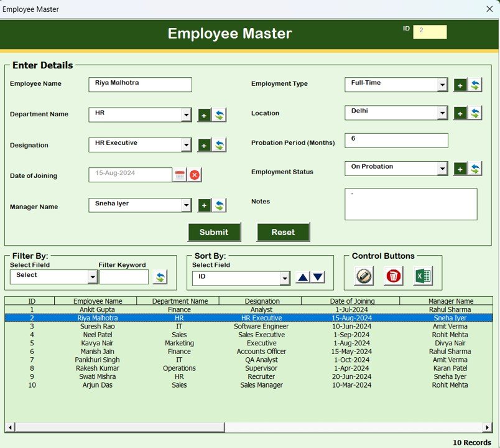Click the refresh arrows beside Employment Type
The width and height of the screenshot is (500, 448).
click(475, 84)
